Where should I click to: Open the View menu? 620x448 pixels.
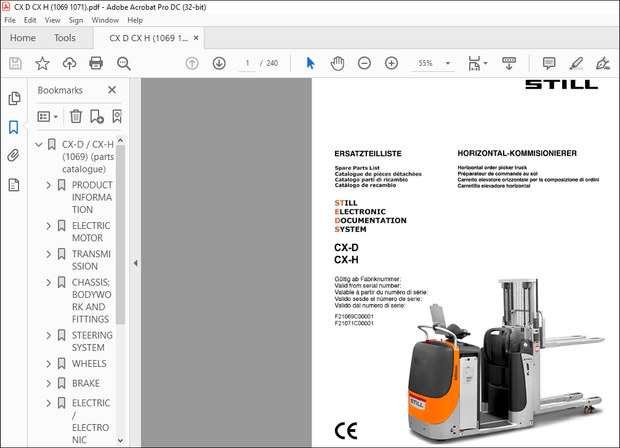[x=52, y=20]
